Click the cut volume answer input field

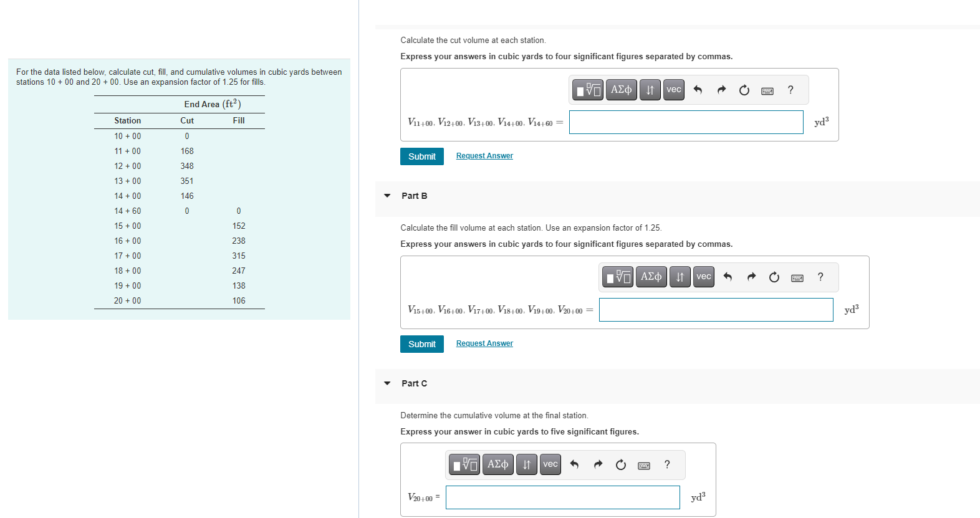click(x=686, y=122)
